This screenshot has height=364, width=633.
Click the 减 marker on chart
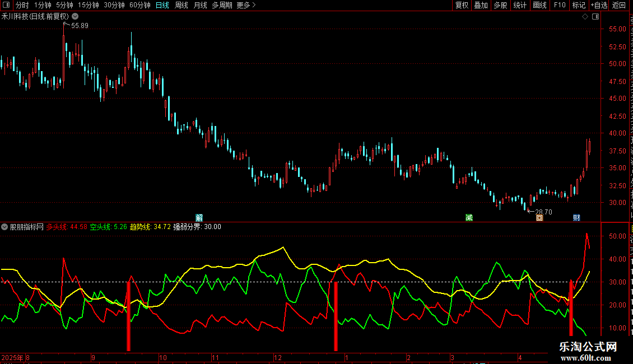point(469,218)
